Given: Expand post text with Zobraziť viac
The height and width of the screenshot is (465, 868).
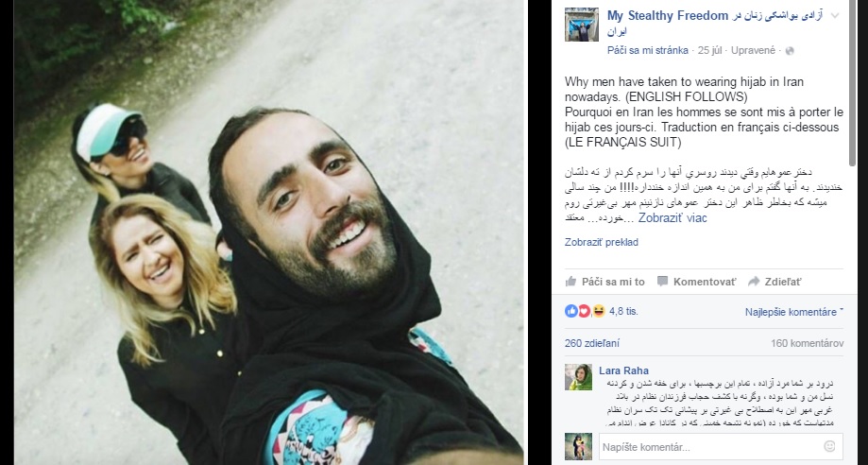Looking at the screenshot, I should [672, 217].
